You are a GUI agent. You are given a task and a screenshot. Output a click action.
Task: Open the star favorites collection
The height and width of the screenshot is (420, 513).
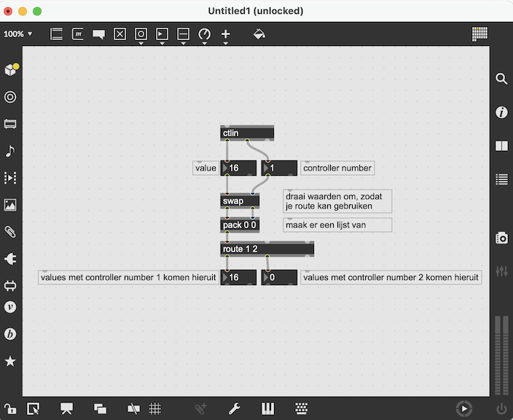10,362
